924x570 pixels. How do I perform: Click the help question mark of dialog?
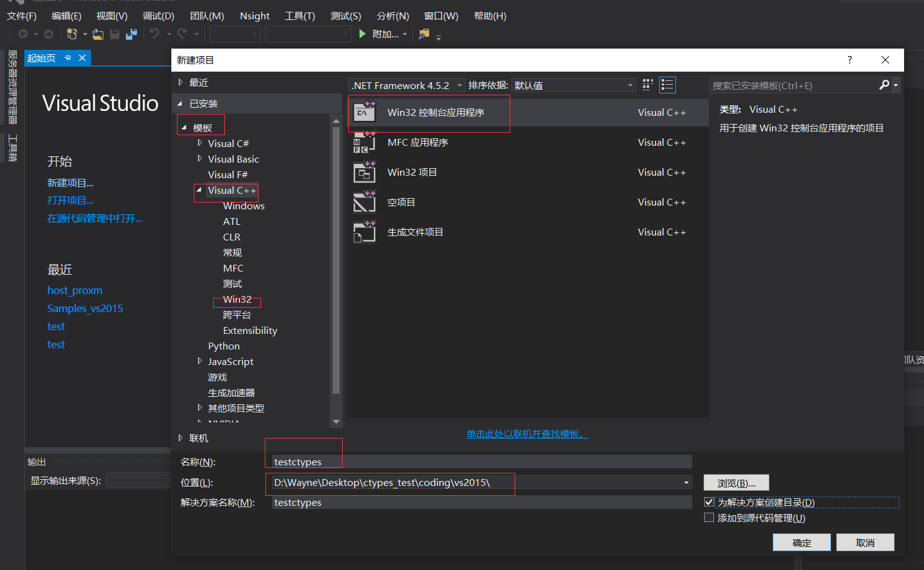click(849, 60)
